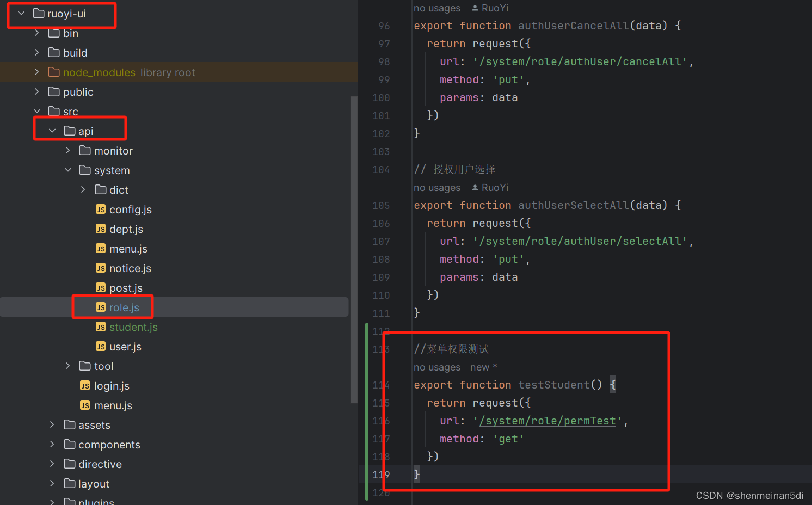
Task: Click the ruoyi-ui folder icon
Action: [39, 13]
